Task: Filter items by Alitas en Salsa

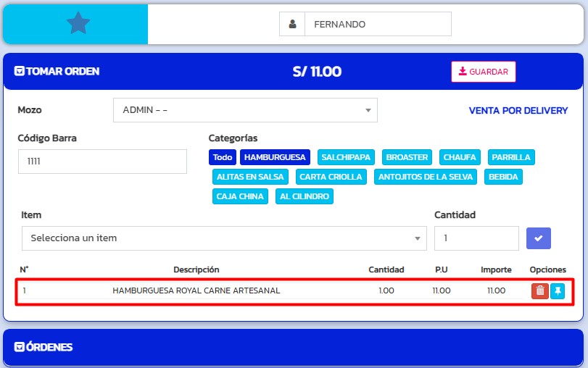Action: pyautogui.click(x=251, y=177)
